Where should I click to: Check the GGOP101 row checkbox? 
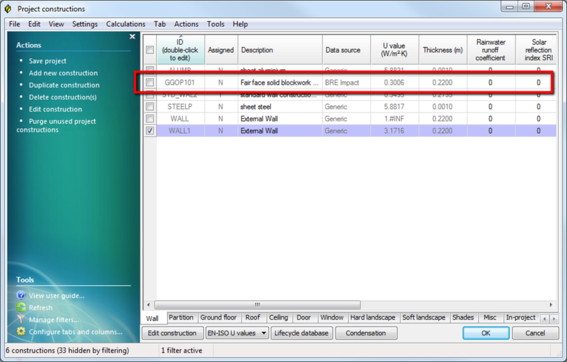pos(150,82)
